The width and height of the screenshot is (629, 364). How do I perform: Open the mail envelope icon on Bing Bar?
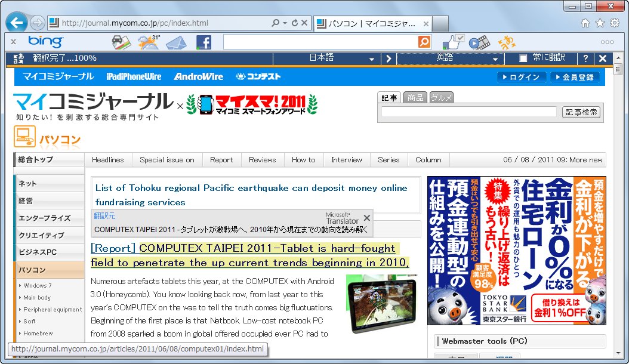(176, 42)
